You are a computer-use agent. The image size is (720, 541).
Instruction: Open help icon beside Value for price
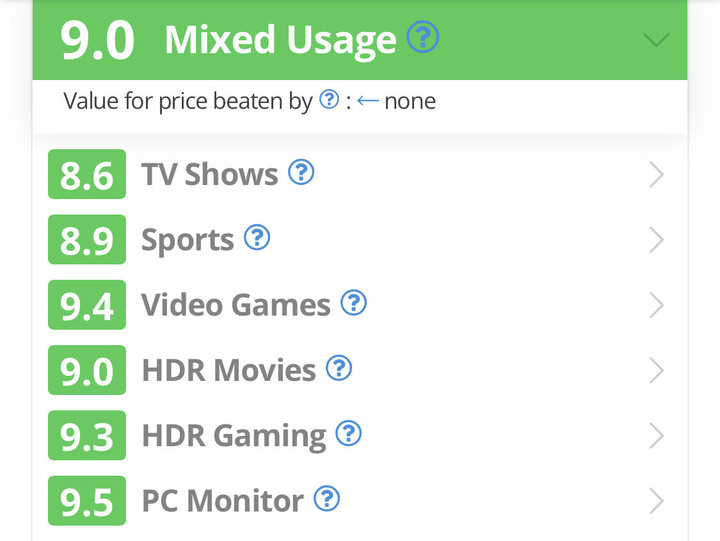329,99
